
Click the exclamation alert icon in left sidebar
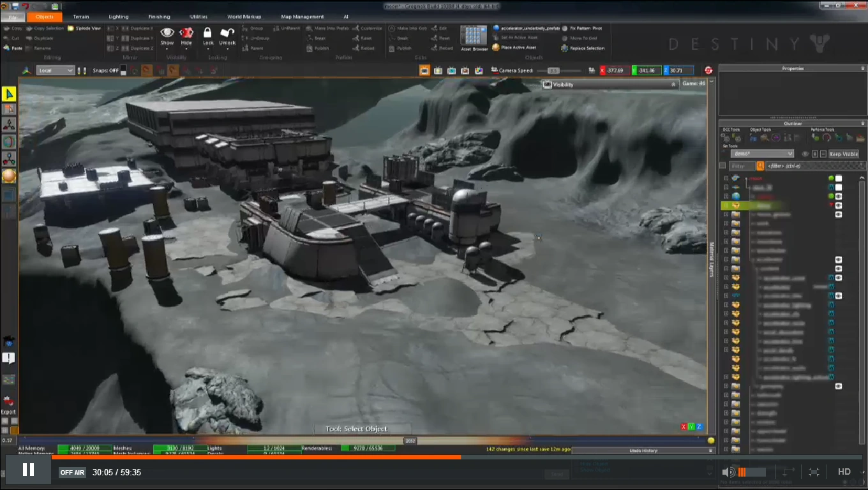pos(8,358)
